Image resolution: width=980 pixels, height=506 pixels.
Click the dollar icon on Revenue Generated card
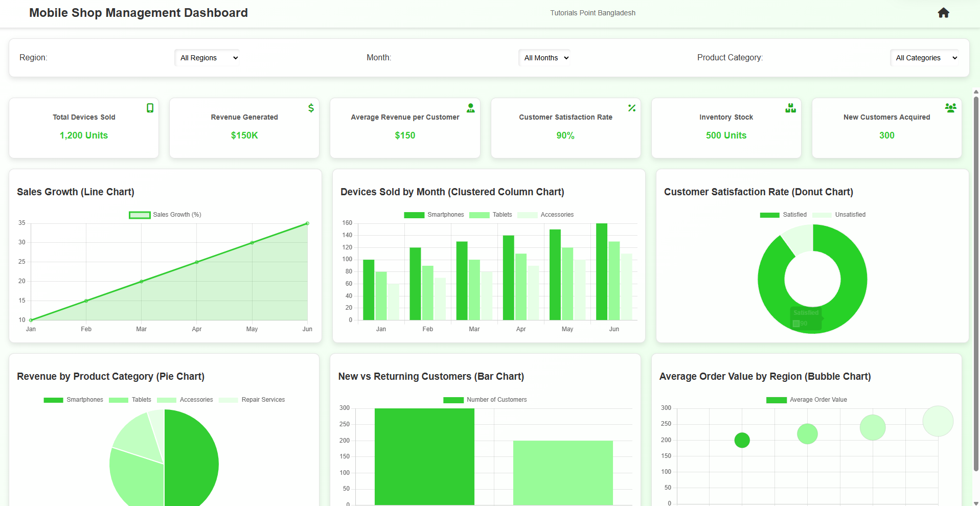[x=311, y=108]
